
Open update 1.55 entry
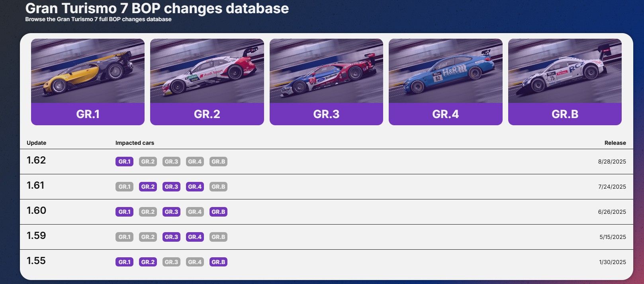(36, 261)
